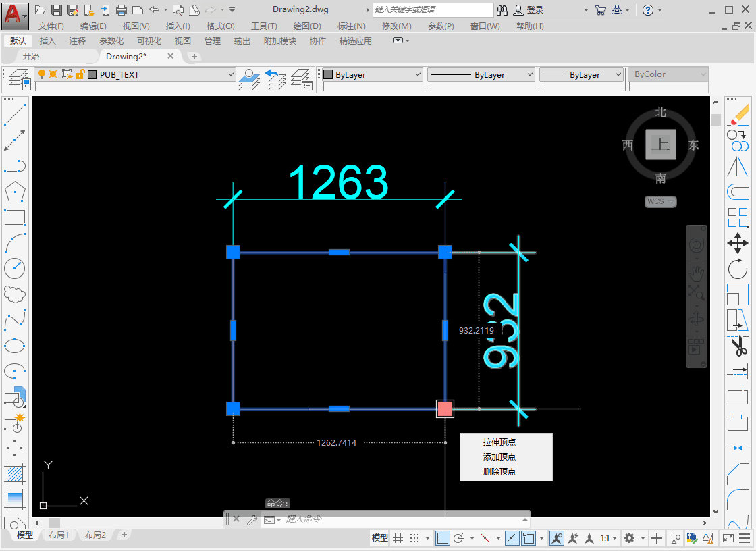Switch to the 布局1 layout tab
The width and height of the screenshot is (756, 551).
tap(58, 535)
